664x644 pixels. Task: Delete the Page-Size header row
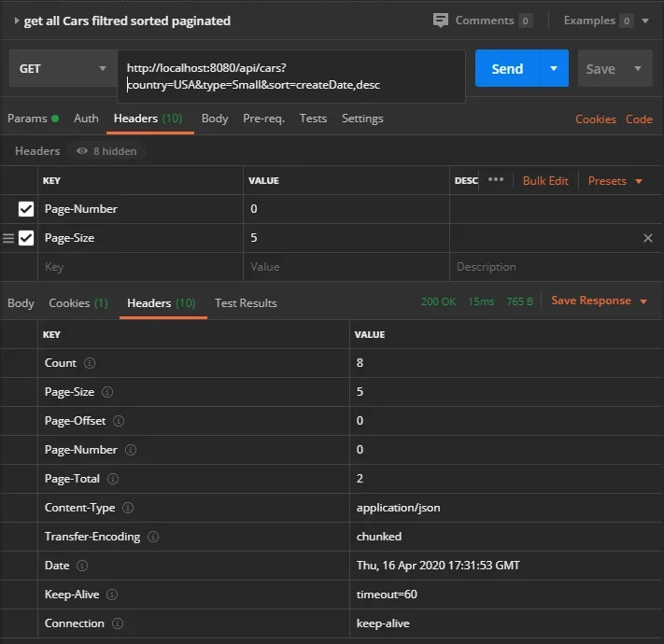(x=647, y=238)
